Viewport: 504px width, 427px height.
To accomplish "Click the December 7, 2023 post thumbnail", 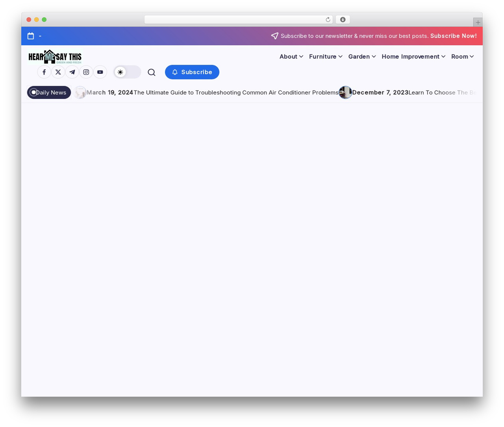I will click(345, 92).
